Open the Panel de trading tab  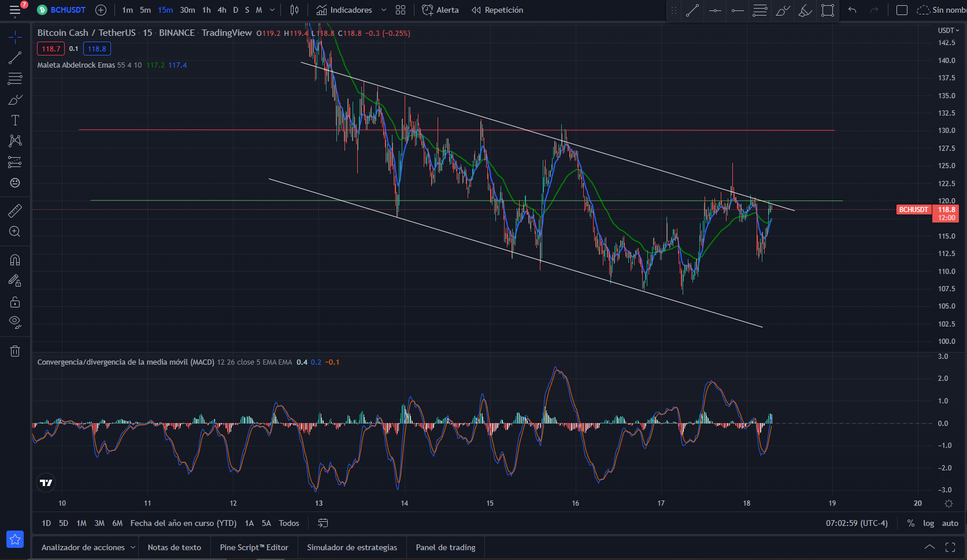[446, 547]
